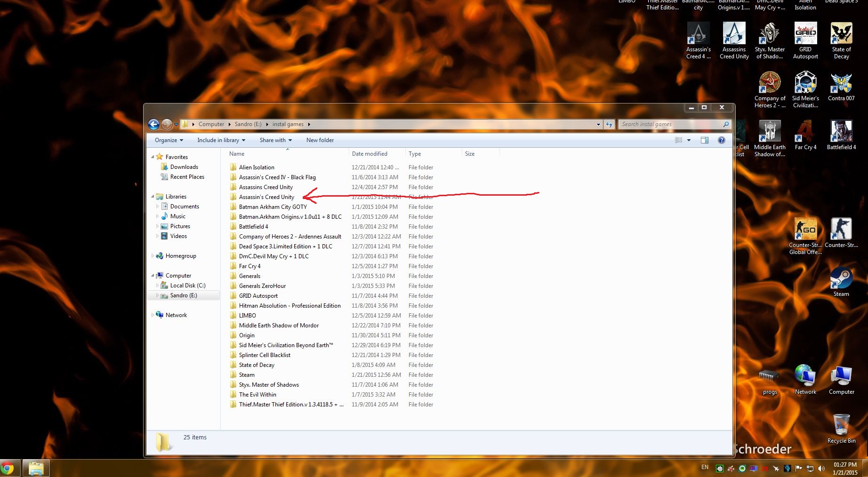868x477 pixels.
Task: Click the Windows Explorer taskbar button
Action: [x=36, y=468]
